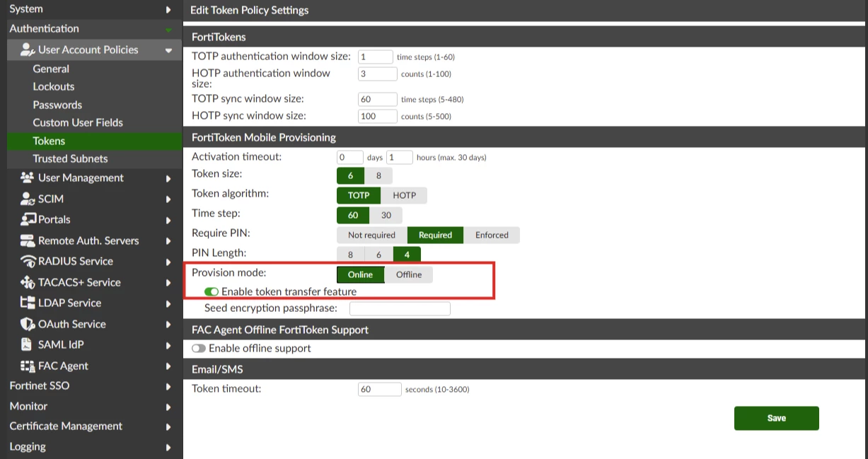Click TOTP sync window size field
Screen dimensions: 868x459
pos(378,99)
